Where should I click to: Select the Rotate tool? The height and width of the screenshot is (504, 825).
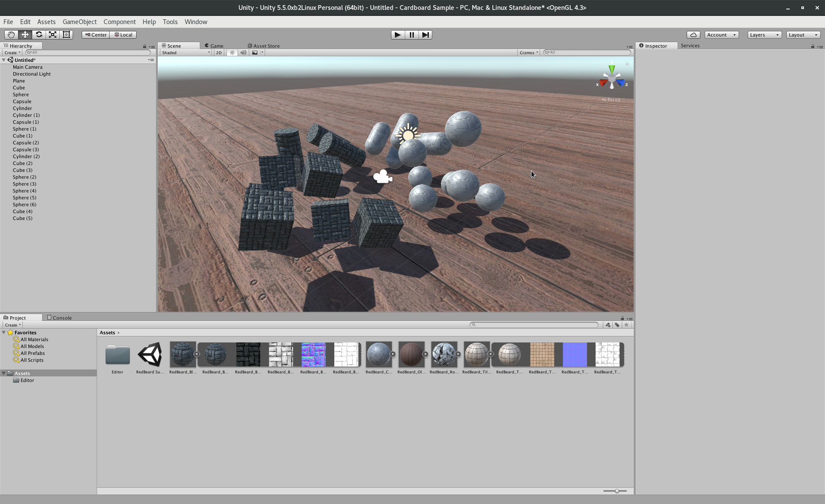(39, 35)
